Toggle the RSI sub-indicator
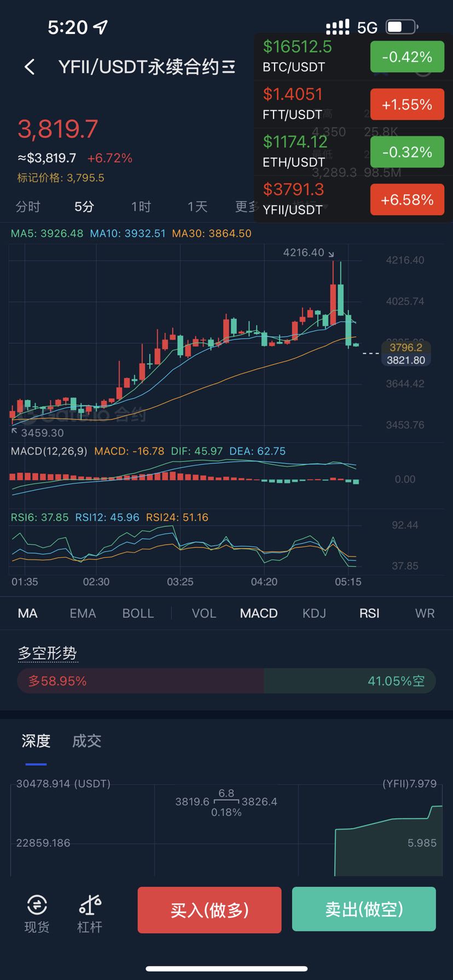The image size is (453, 980). pos(369,613)
